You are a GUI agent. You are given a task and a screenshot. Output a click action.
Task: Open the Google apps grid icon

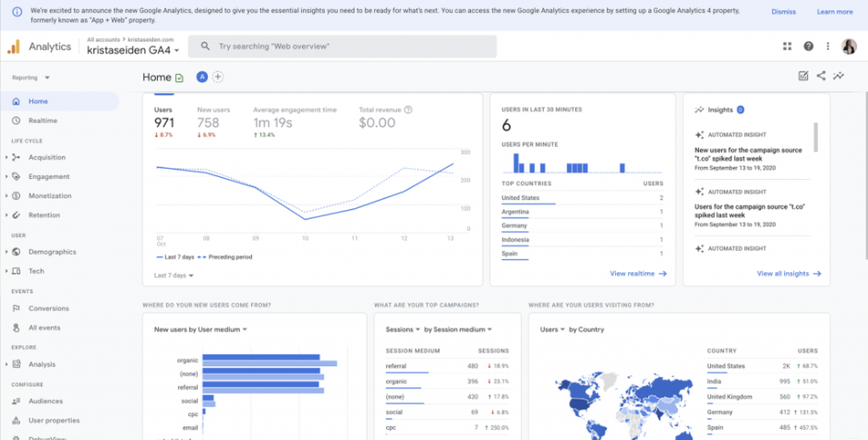[x=787, y=46]
